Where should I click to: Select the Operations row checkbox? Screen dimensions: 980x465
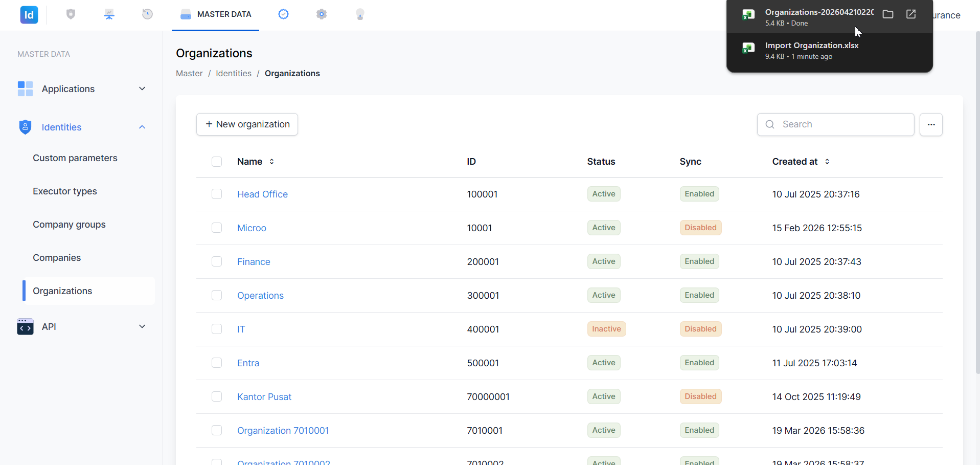click(x=217, y=295)
